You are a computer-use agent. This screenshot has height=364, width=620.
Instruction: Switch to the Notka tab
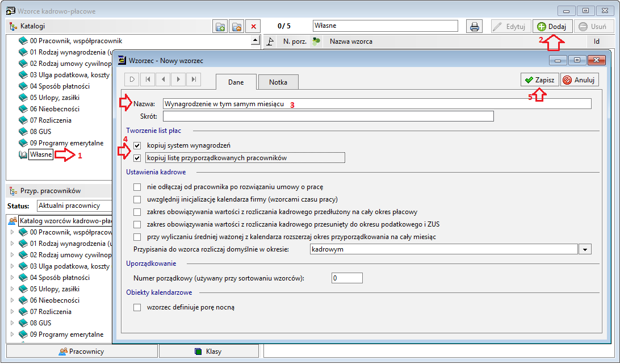coord(278,82)
